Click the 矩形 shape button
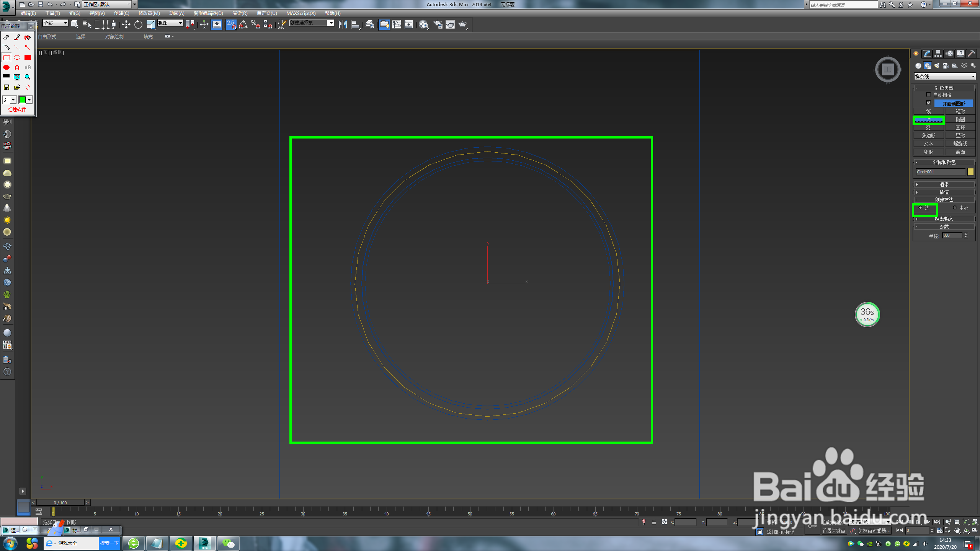Viewport: 980px width, 551px height. pos(960,112)
